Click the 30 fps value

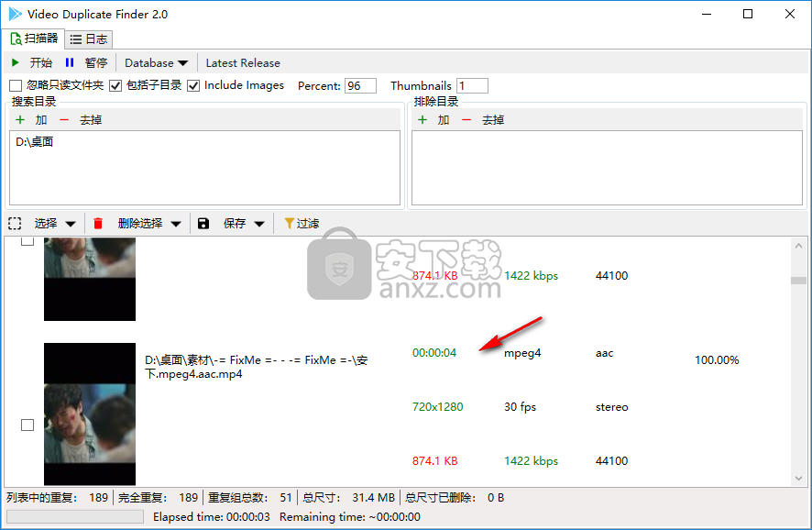click(x=520, y=407)
